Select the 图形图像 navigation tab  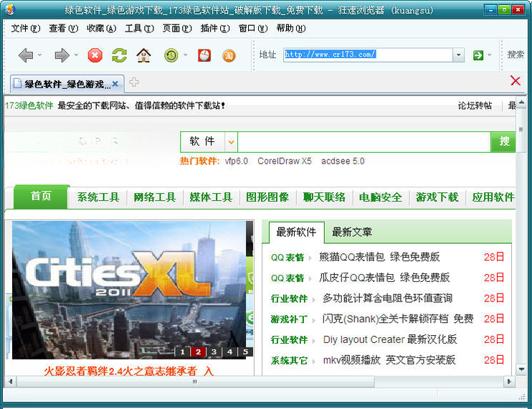(x=267, y=197)
